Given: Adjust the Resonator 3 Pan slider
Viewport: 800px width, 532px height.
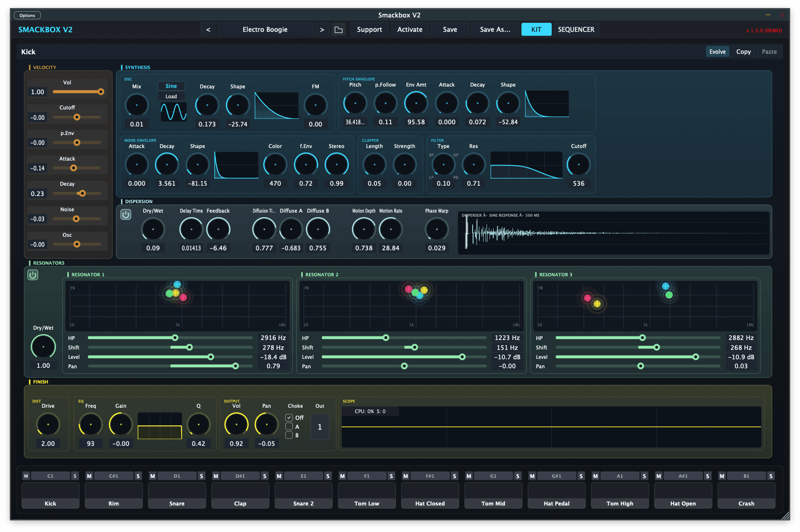Looking at the screenshot, I should click(638, 366).
